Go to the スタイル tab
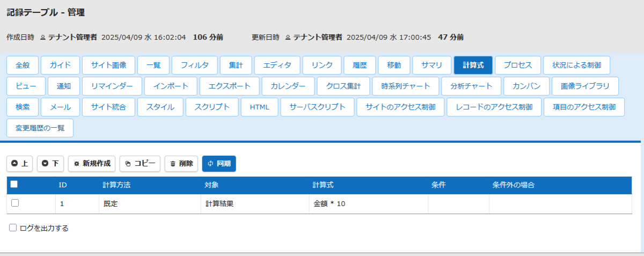This screenshot has height=256, width=644. point(160,107)
